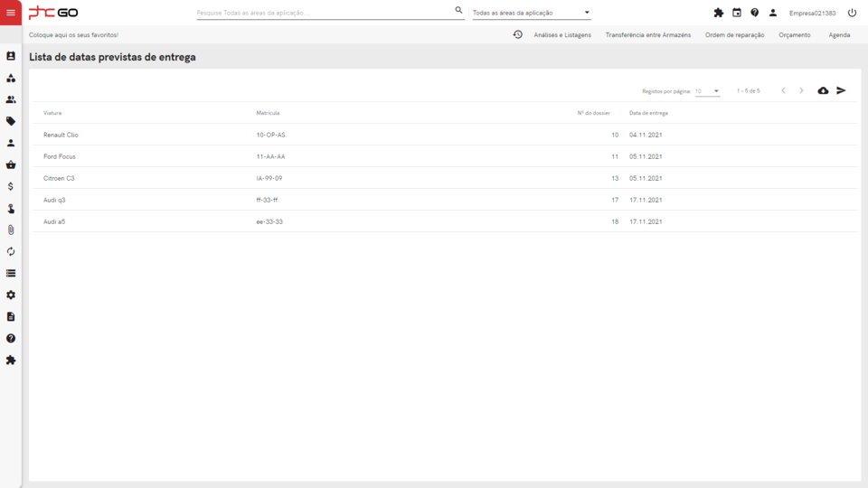The height and width of the screenshot is (488, 868).
Task: Click the power logout icon
Action: [x=852, y=13]
